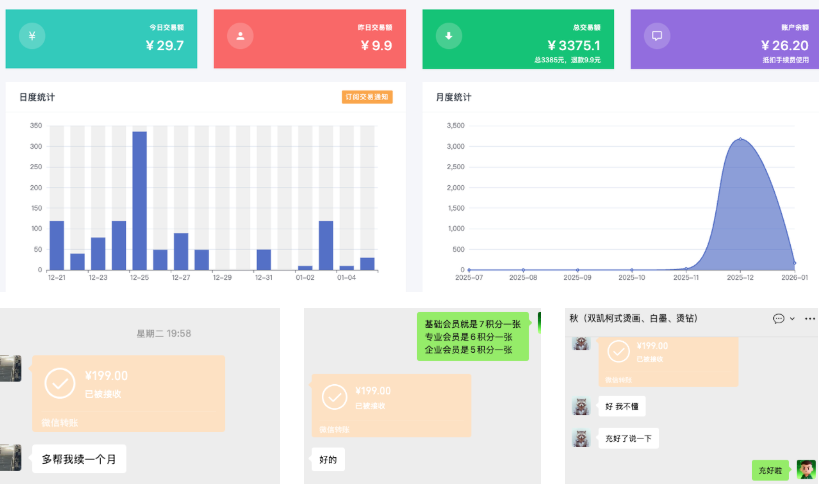
Task: Click the avatar beside the left chat transfer
Action: (11, 368)
